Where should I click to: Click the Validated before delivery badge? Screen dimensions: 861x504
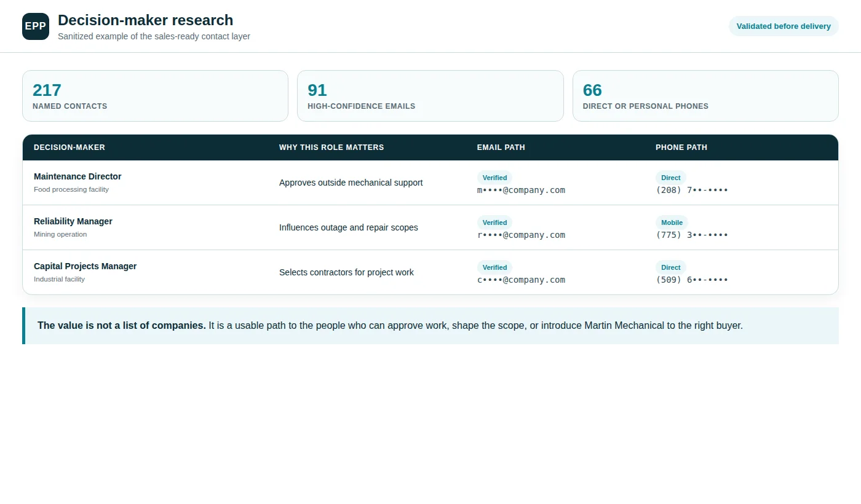coord(784,26)
